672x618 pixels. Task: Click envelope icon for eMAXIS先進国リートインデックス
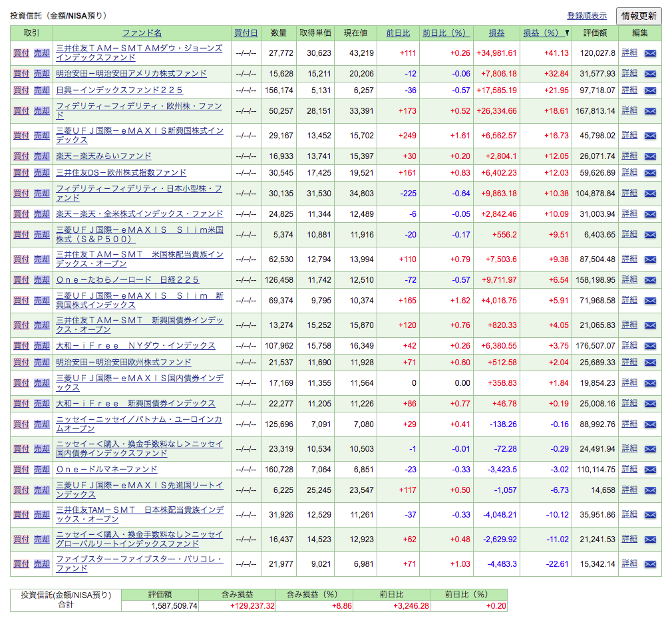[x=650, y=490]
